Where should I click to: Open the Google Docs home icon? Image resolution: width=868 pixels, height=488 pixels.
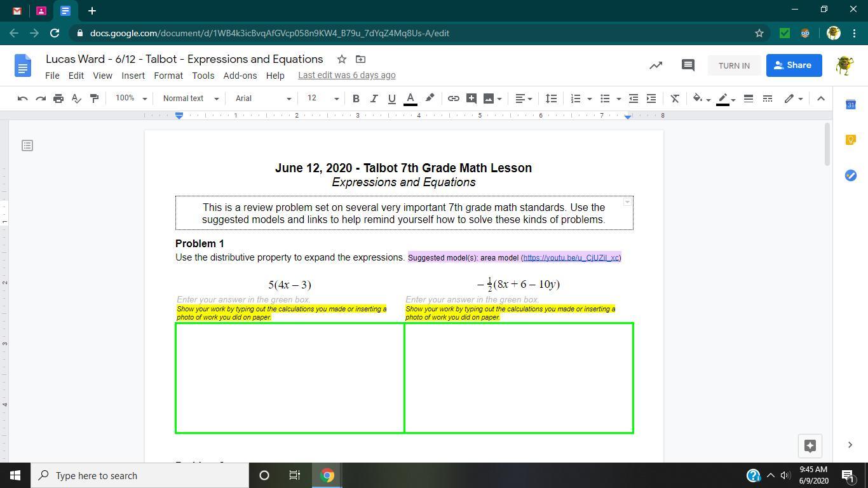tap(22, 66)
